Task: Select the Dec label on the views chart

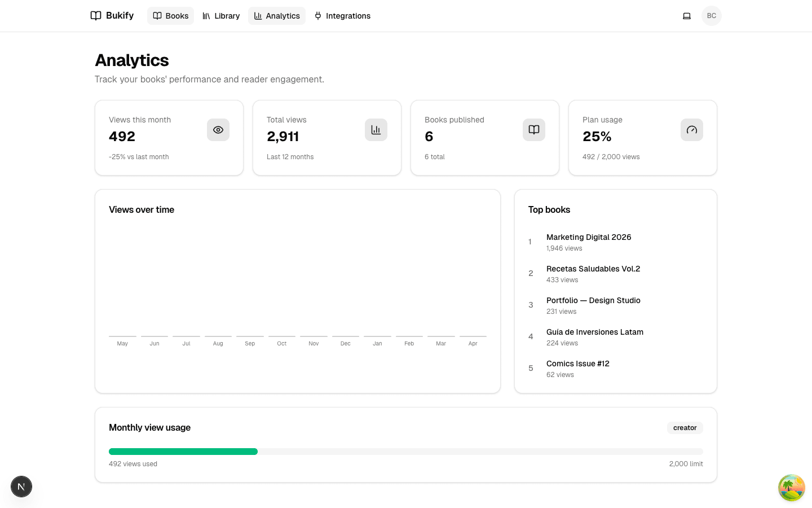Action: [345, 343]
